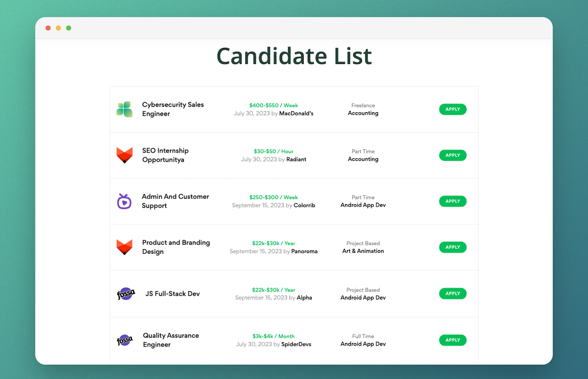This screenshot has height=379, width=588.
Task: Select the Radiant company name
Action: coord(296,159)
